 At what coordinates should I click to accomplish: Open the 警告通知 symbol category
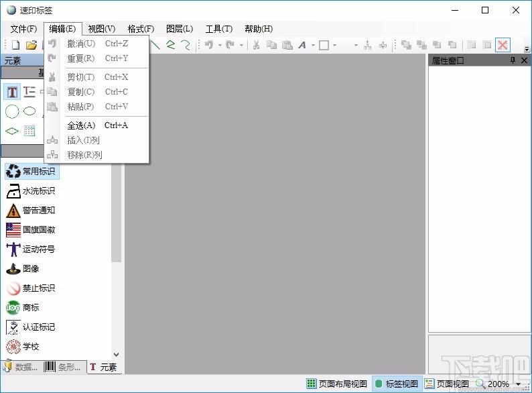point(31,211)
